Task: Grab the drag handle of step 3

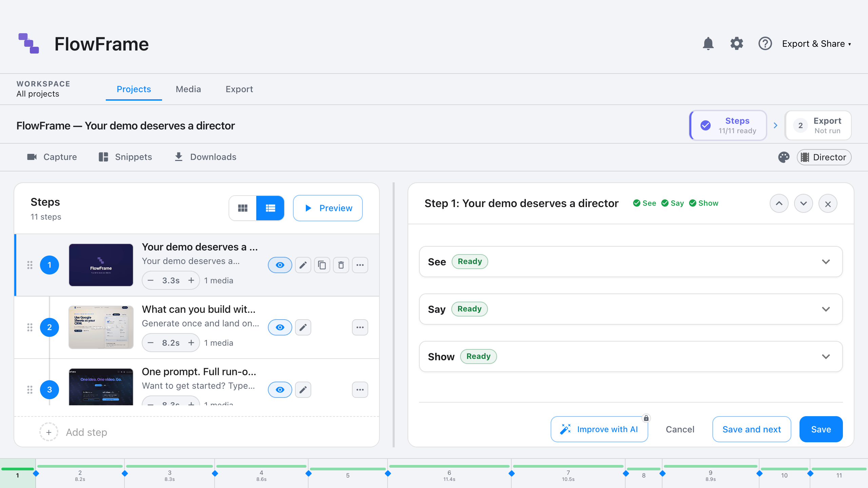Action: pyautogui.click(x=30, y=390)
